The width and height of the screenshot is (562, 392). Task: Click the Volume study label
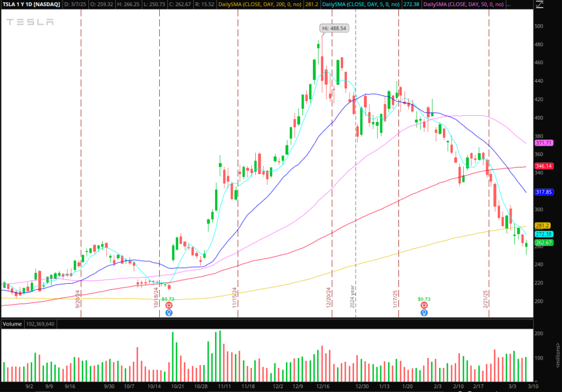[12, 324]
